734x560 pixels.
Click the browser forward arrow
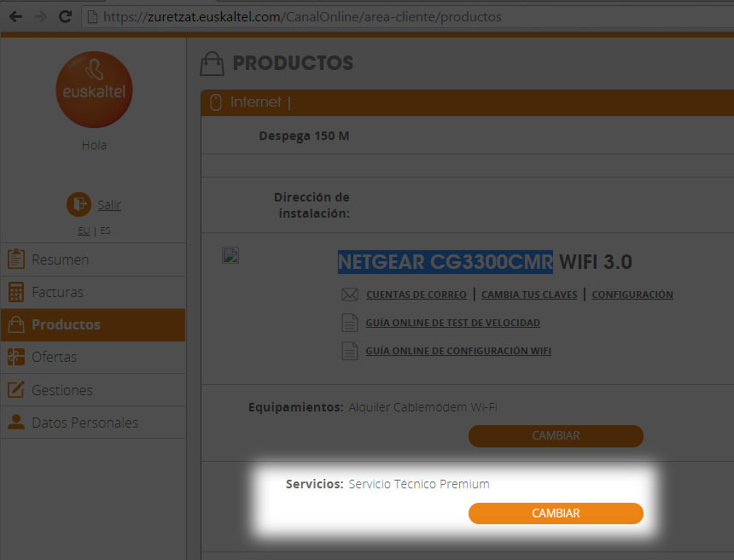pyautogui.click(x=41, y=17)
